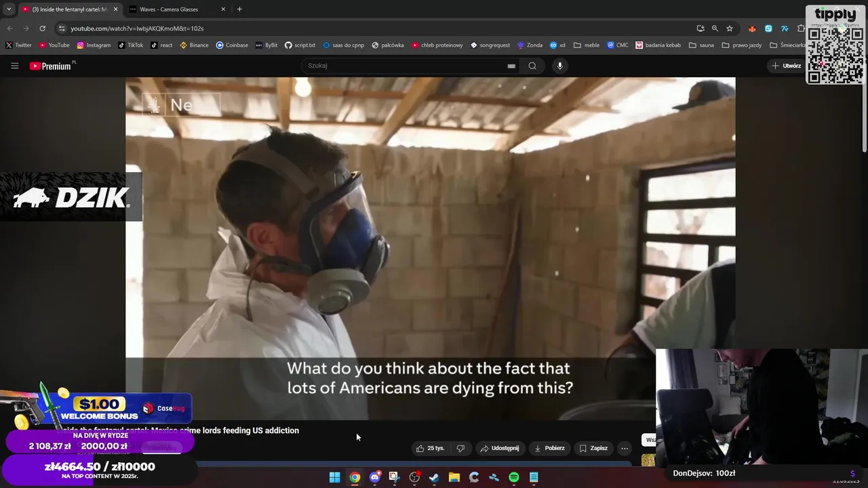
Task: Open Snipping Tool from the taskbar
Action: point(394,477)
